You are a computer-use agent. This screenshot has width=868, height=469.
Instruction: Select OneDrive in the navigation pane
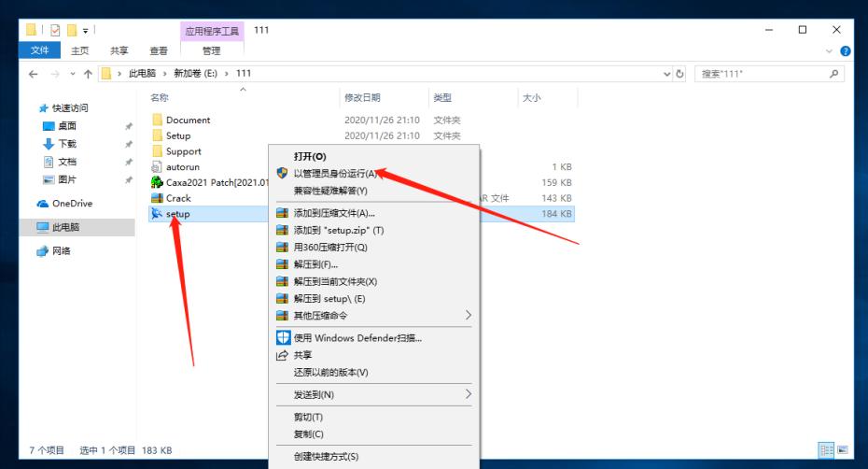[72, 204]
